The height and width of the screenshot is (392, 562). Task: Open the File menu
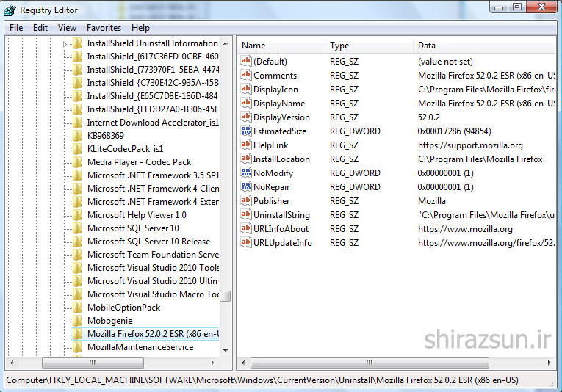16,28
